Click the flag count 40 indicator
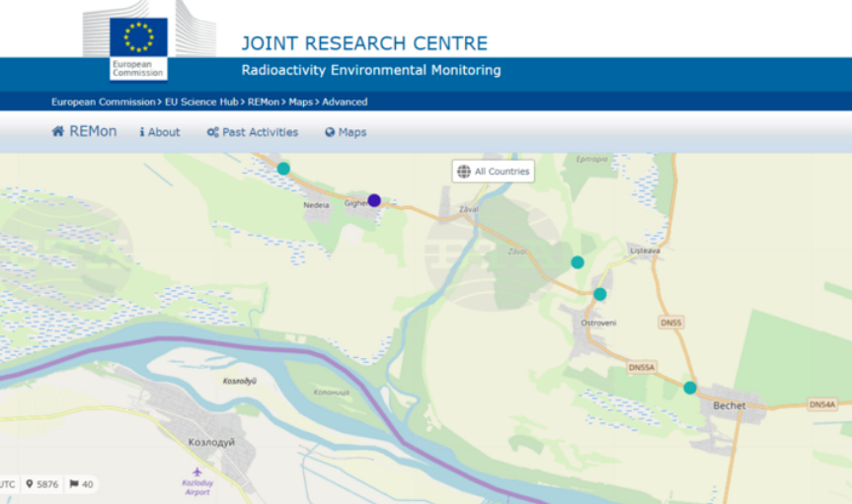 82,484
